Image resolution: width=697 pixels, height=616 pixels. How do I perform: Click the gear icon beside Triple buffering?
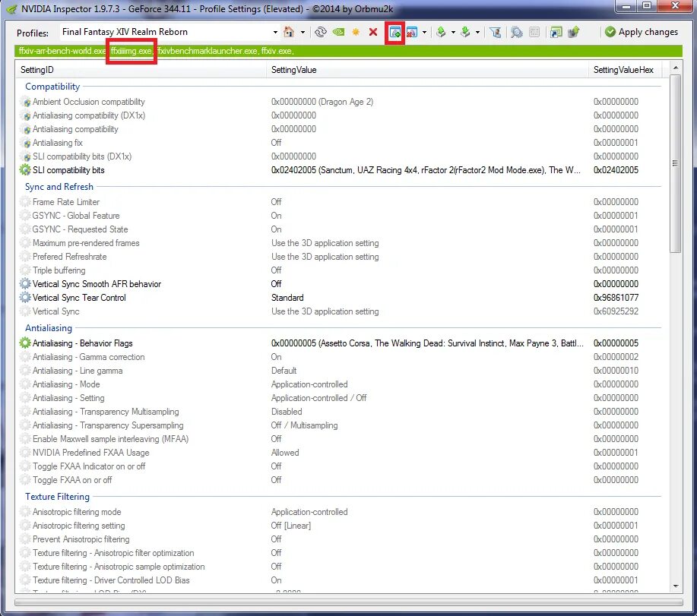[25, 270]
